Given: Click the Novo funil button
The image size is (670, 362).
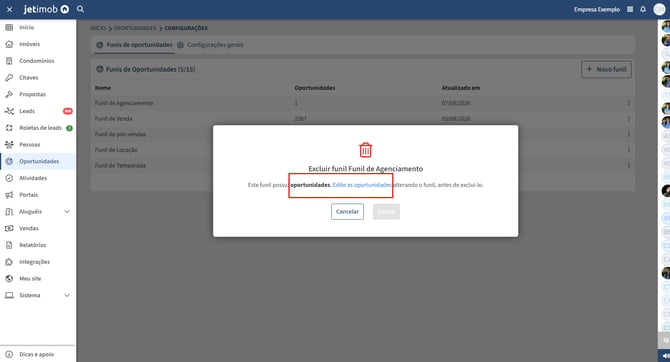Looking at the screenshot, I should coord(606,69).
